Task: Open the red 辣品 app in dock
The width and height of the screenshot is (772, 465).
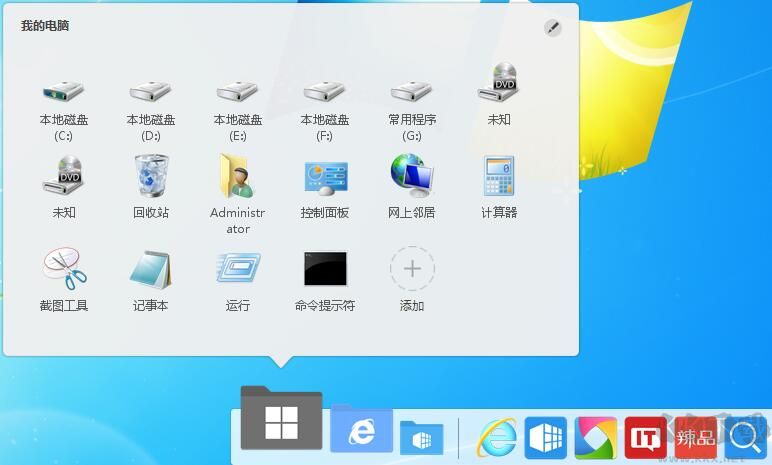Action: pyautogui.click(x=696, y=437)
